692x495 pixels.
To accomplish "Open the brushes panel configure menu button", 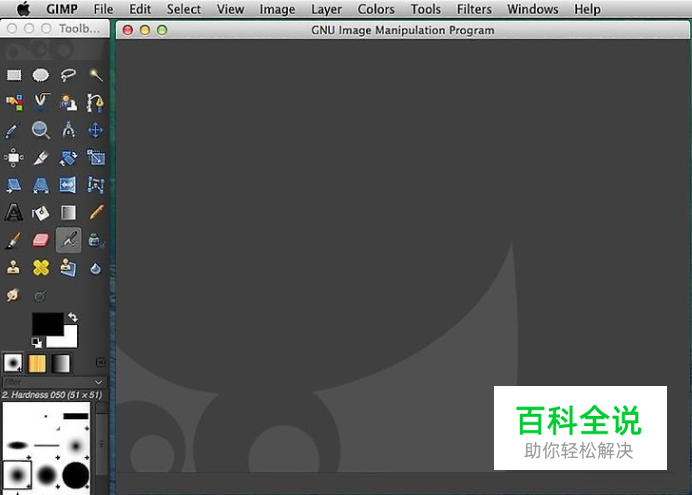I will 101,362.
